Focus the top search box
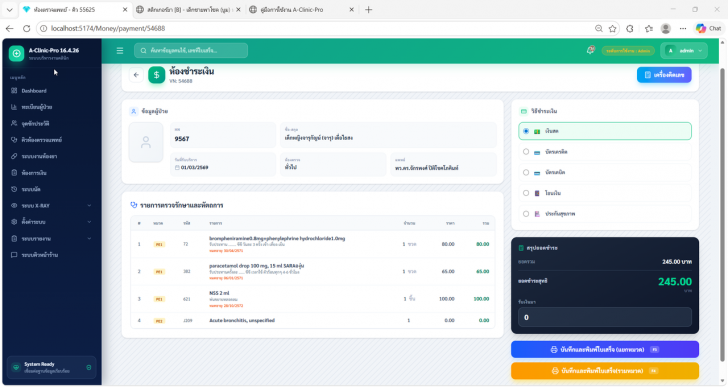The width and height of the screenshot is (728, 387). pyautogui.click(x=191, y=51)
